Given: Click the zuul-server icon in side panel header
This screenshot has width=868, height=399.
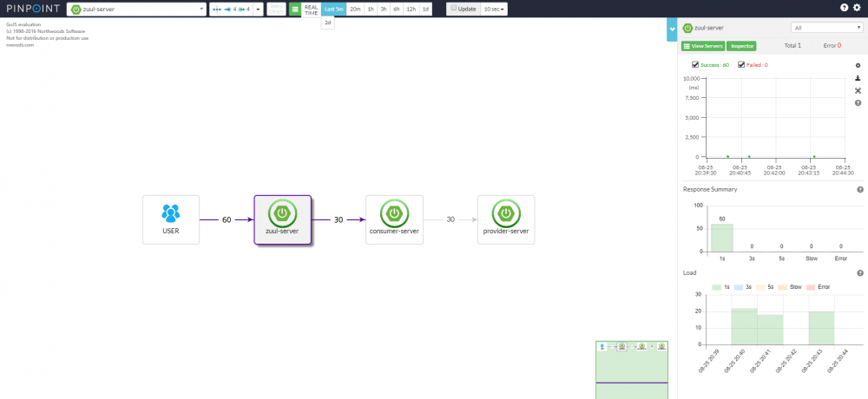Looking at the screenshot, I should coord(687,27).
